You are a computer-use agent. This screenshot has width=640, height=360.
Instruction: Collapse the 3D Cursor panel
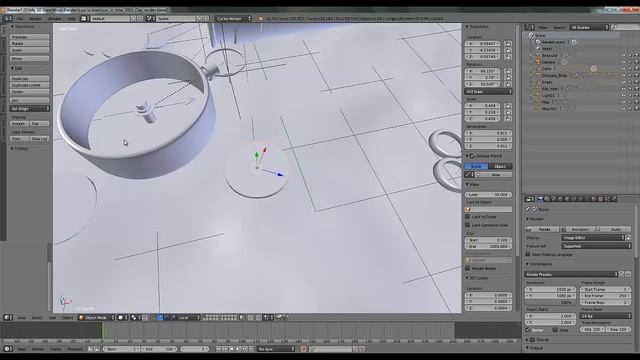pos(467,278)
